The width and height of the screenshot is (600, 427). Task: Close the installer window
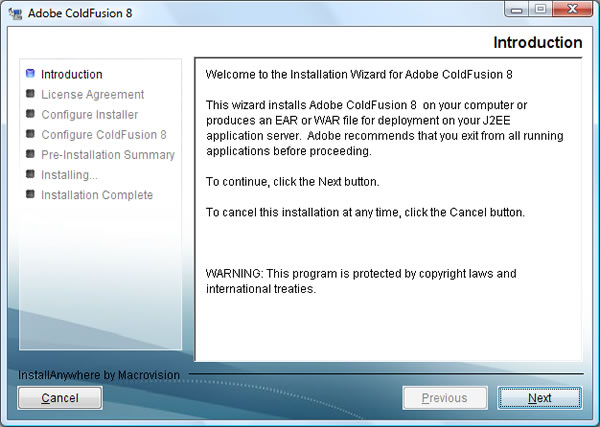(572, 9)
